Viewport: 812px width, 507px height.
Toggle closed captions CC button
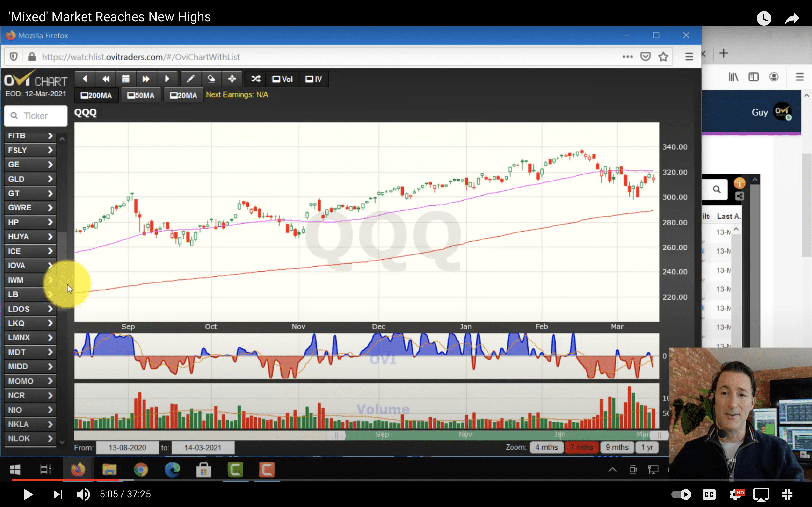(x=709, y=494)
